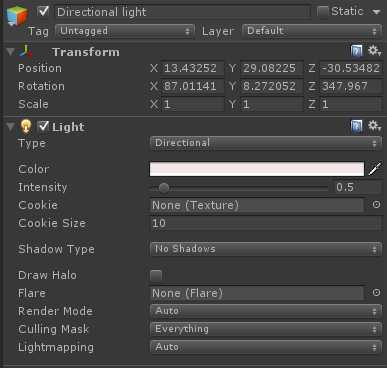Open Transform component help book icon

357,51
